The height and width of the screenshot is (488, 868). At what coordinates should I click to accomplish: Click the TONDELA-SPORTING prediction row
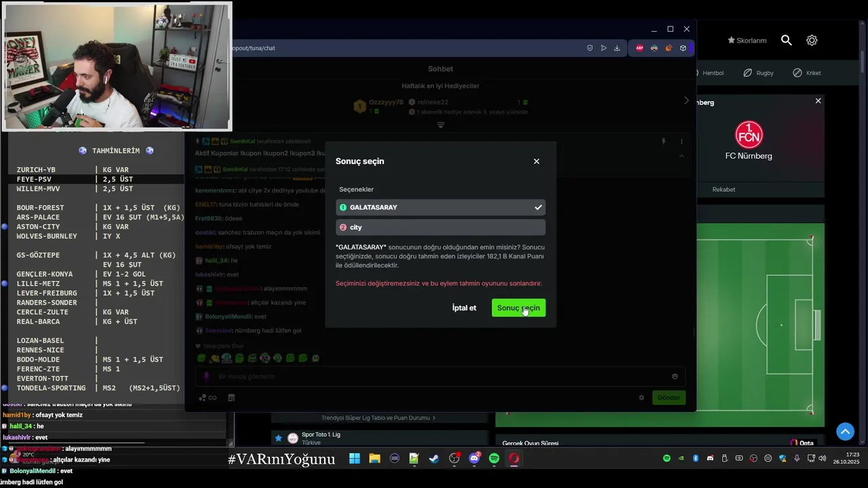(x=99, y=388)
